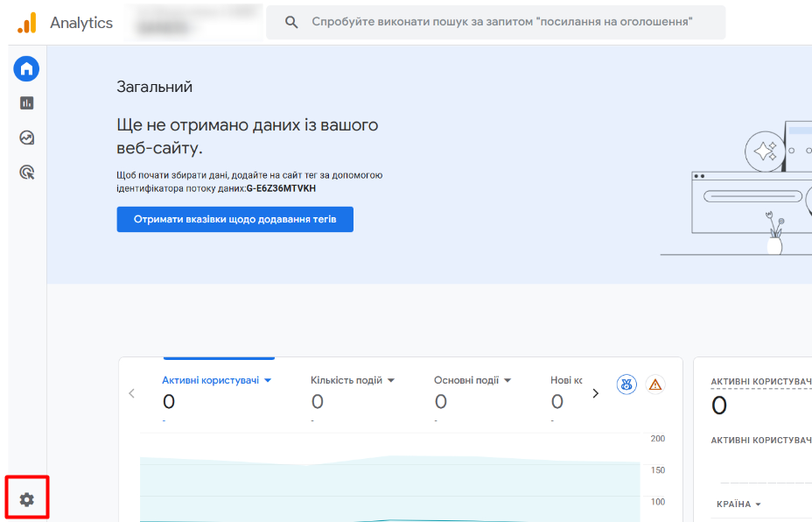Click the magnifier icon in search bar

click(292, 22)
